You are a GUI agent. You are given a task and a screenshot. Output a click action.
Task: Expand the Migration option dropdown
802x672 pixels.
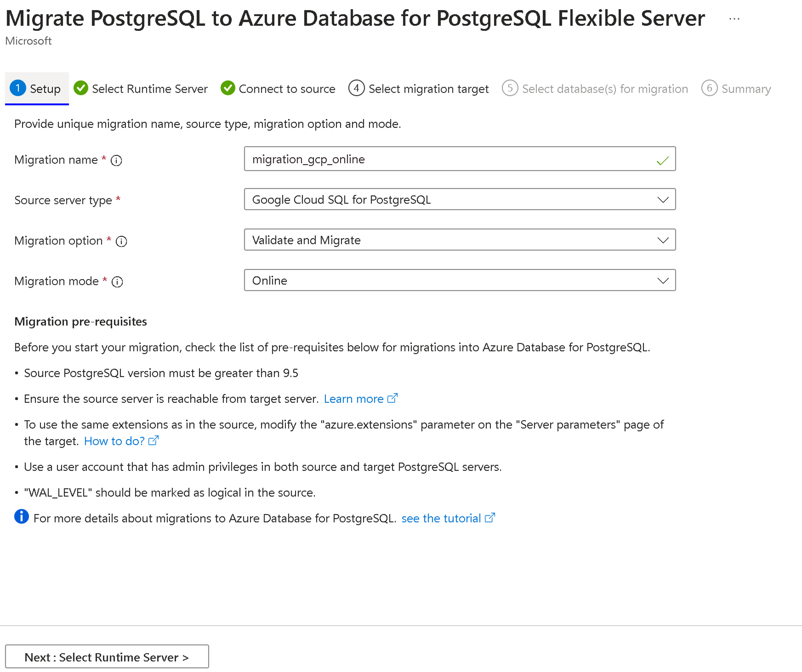click(459, 240)
